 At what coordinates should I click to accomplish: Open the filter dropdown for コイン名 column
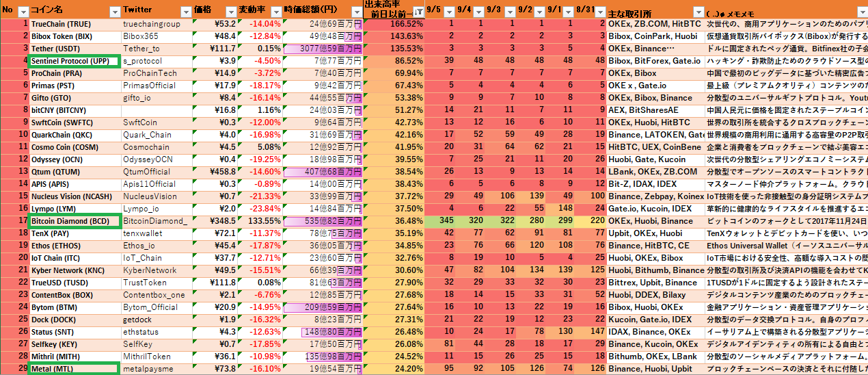[115, 12]
